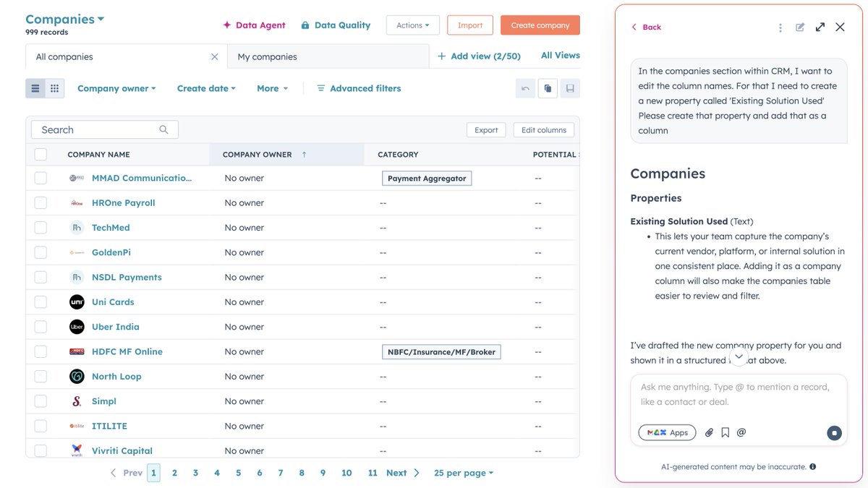
Task: Open the Companies object dropdown
Action: [65, 20]
